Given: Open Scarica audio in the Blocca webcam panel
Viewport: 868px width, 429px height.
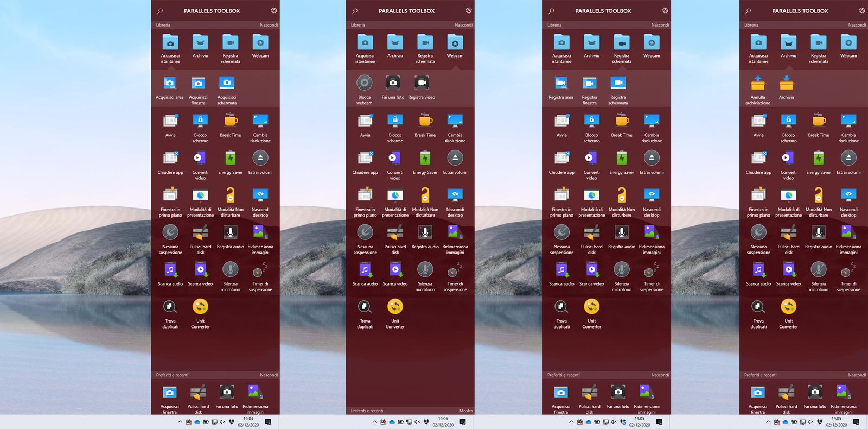Looking at the screenshot, I should [x=365, y=274].
